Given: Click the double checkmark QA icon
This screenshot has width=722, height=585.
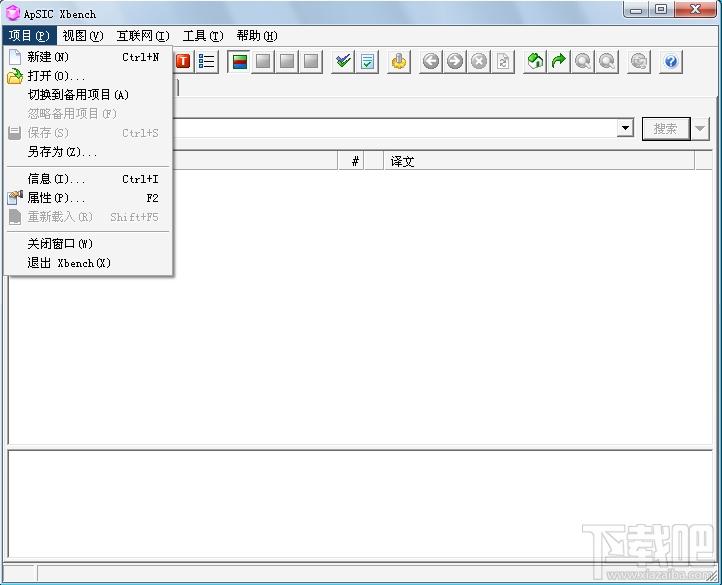Looking at the screenshot, I should 343,61.
